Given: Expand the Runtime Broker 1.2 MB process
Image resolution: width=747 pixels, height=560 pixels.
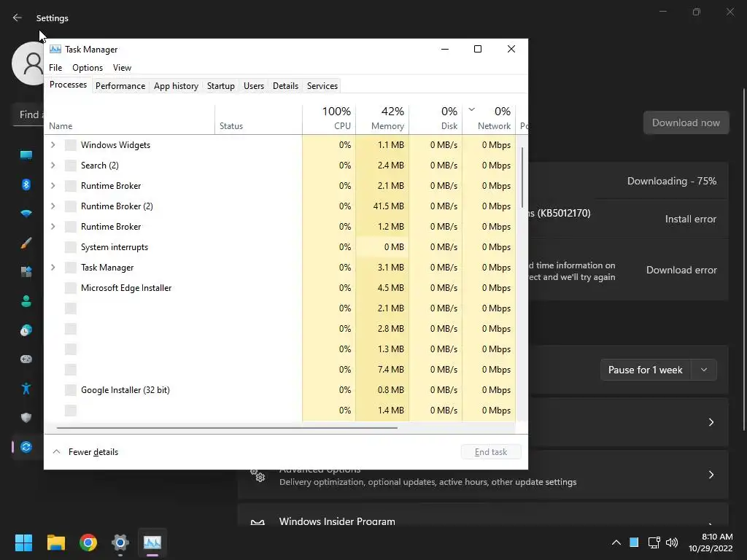Looking at the screenshot, I should click(53, 227).
